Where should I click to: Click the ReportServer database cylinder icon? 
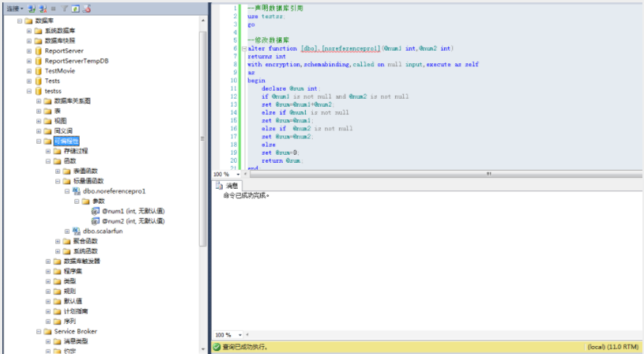pyautogui.click(x=38, y=51)
